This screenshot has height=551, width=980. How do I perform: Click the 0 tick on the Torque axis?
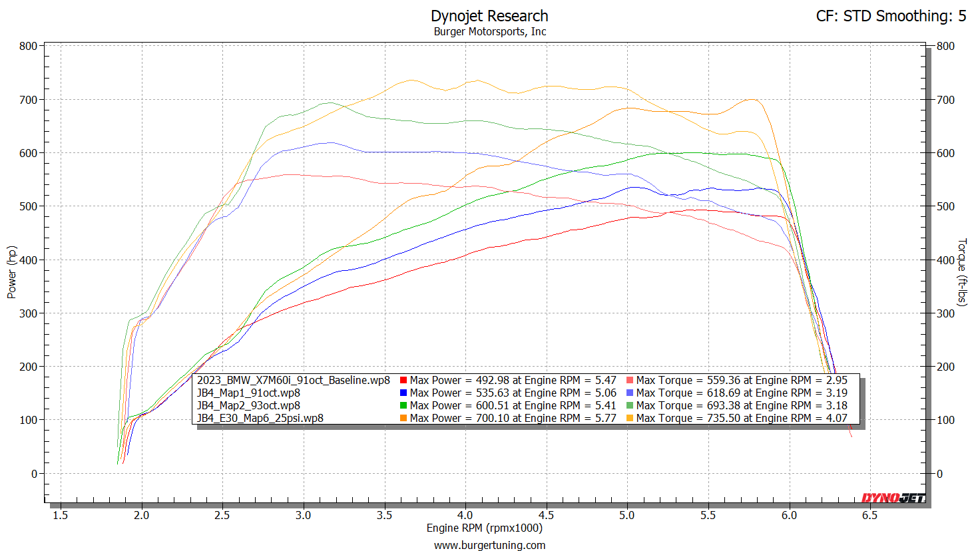(x=939, y=474)
